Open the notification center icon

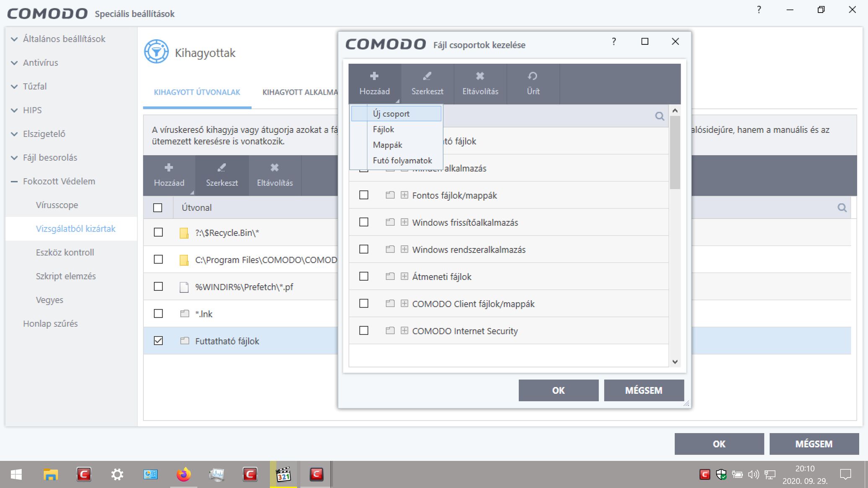pyautogui.click(x=846, y=475)
